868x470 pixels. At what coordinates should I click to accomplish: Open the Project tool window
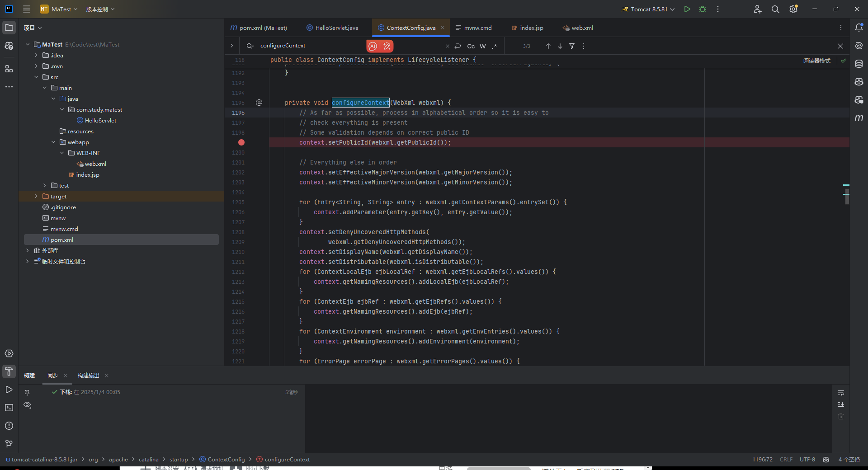(x=9, y=28)
